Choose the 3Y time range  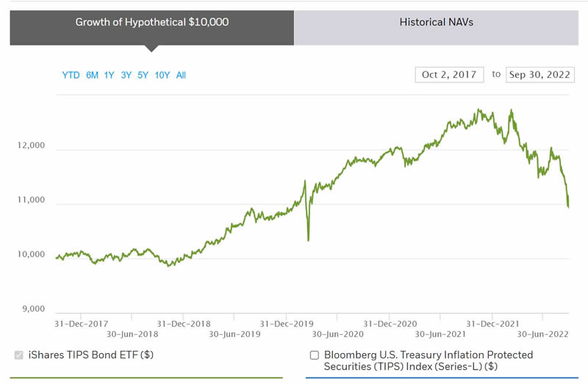click(126, 75)
